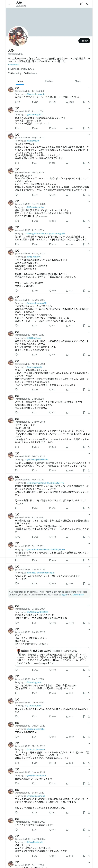The image size is (98, 868).
Task: Share the Jun 4, 2024 post
Action: (89, 128)
